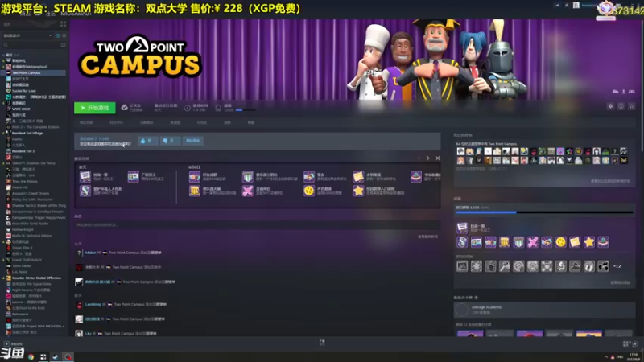Open downloads manager at bottom center
This screenshot has width=644, height=362.
(322, 343)
